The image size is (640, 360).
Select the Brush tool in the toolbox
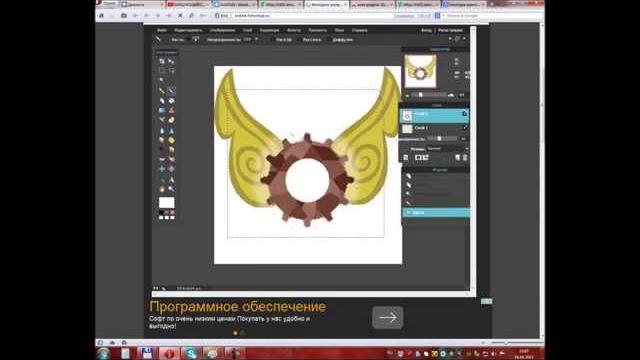pyautogui.click(x=171, y=91)
